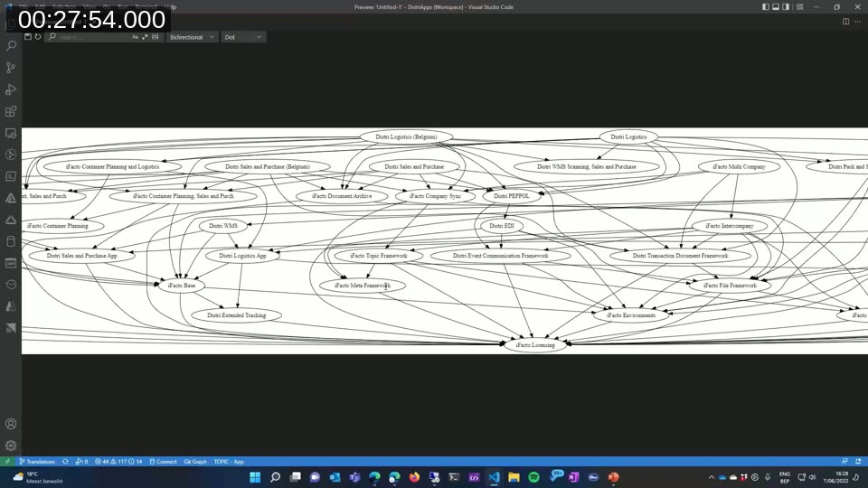The height and width of the screenshot is (488, 868).
Task: Open the Manage gear icon
Action: 11,446
